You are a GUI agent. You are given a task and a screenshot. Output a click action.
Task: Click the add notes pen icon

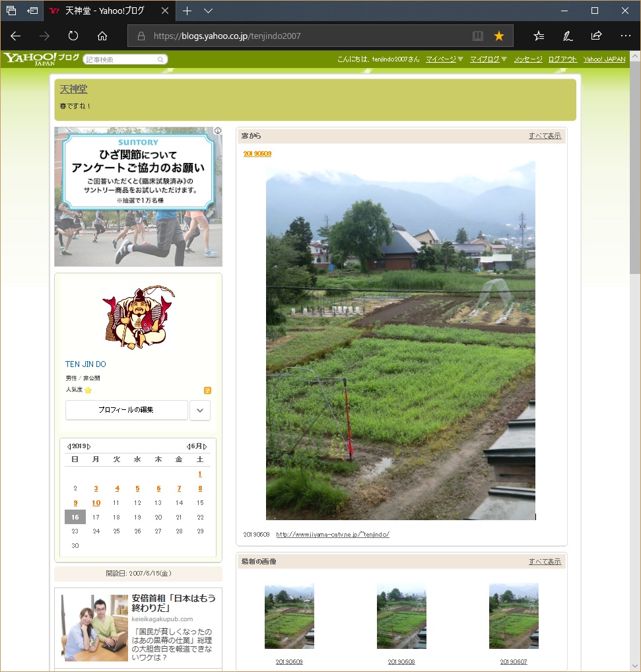pos(567,36)
